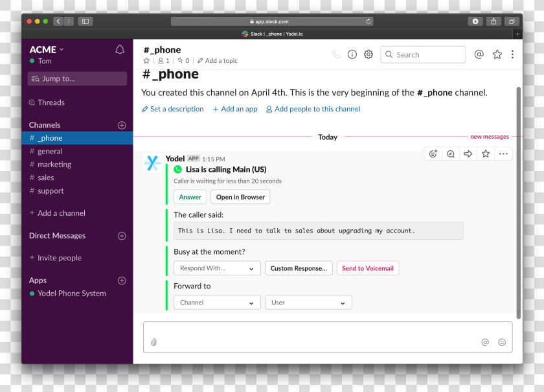This screenshot has height=392, width=544.
Task: Answer Lisa's incoming call
Action: click(190, 197)
